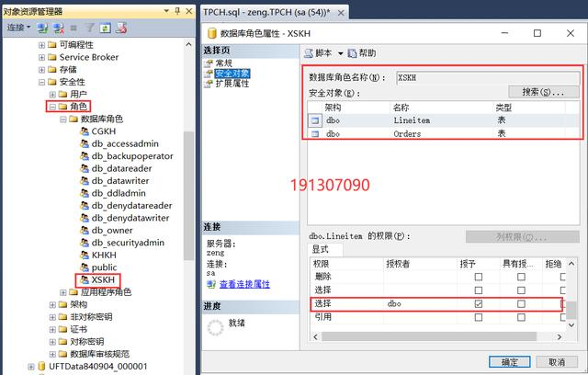Click the 帮助 help button
Screen dimensions: 588x375
click(362, 53)
